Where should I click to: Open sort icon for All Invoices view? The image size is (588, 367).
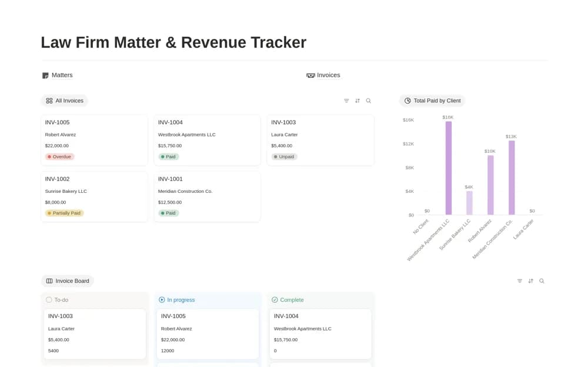click(358, 101)
